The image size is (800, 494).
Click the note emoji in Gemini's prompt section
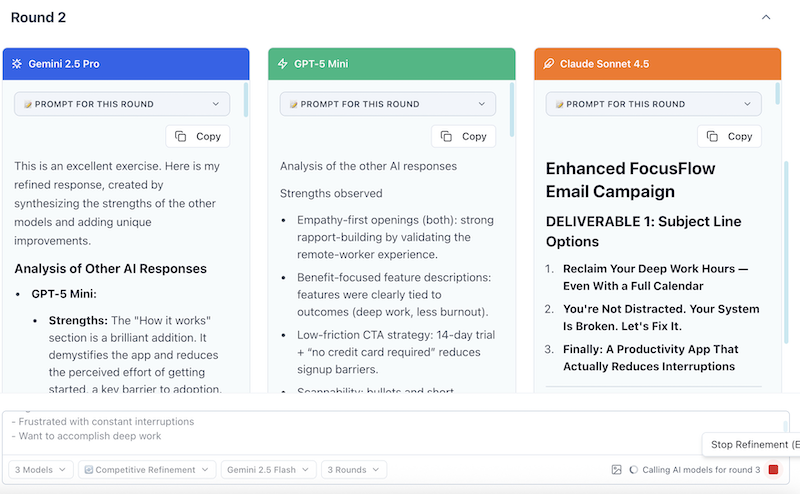[x=27, y=104]
